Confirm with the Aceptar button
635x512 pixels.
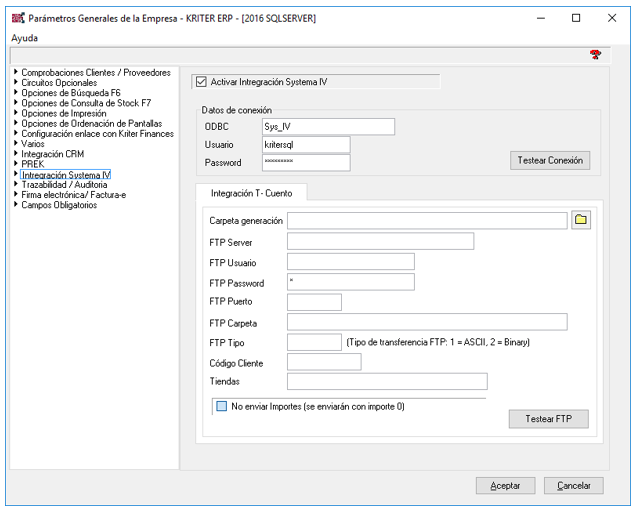pyautogui.click(x=505, y=486)
